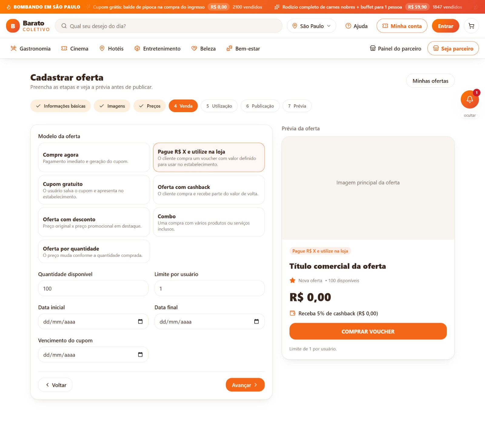This screenshot has width=485, height=448.
Task: Open Minha conta
Action: pos(402,26)
